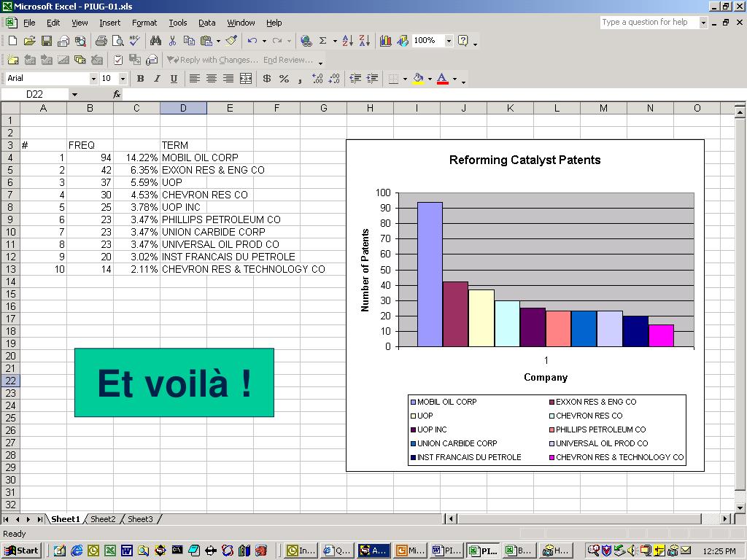
Task: Launch the Chart Wizard icon
Action: (385, 41)
